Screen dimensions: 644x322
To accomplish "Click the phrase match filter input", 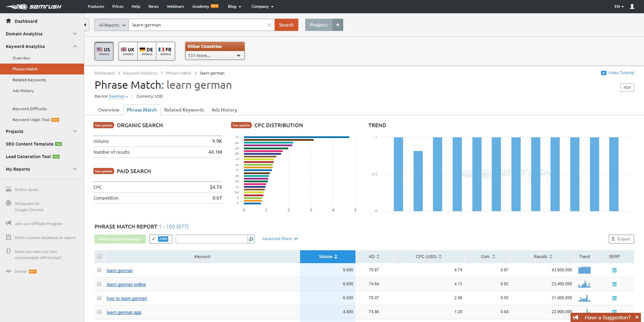I will pyautogui.click(x=211, y=239).
